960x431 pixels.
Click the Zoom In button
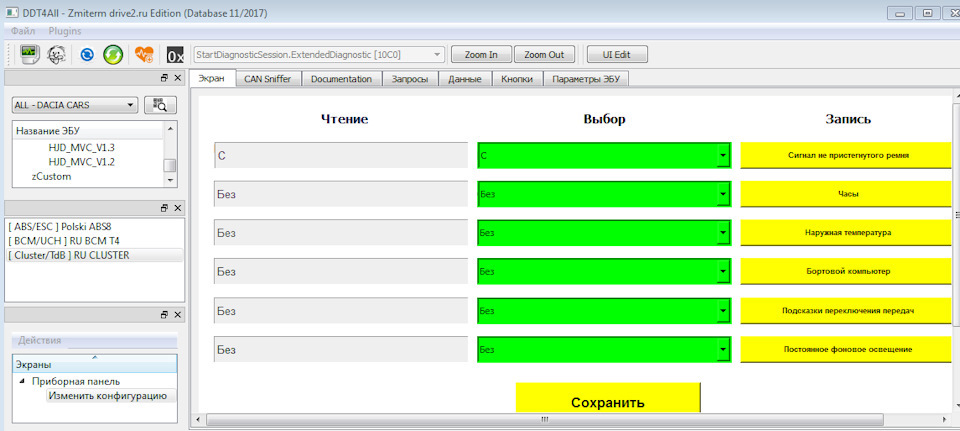(481, 54)
